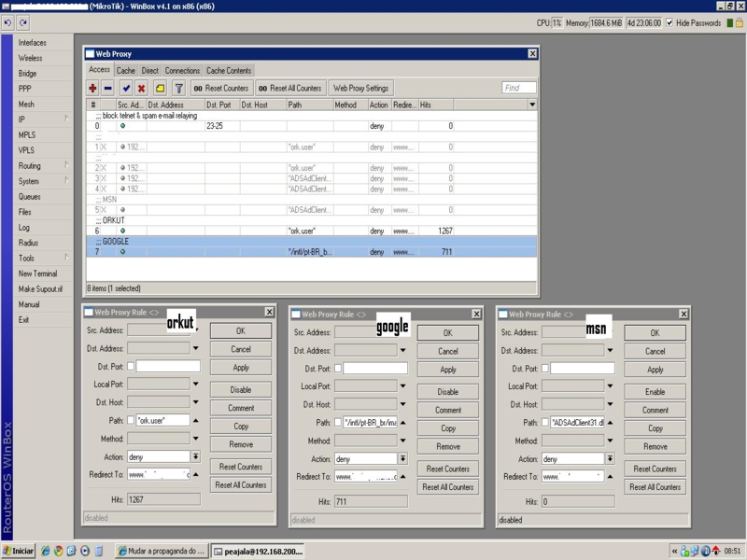
Task: Toggle the Hide Passwords checkbox
Action: tap(669, 22)
